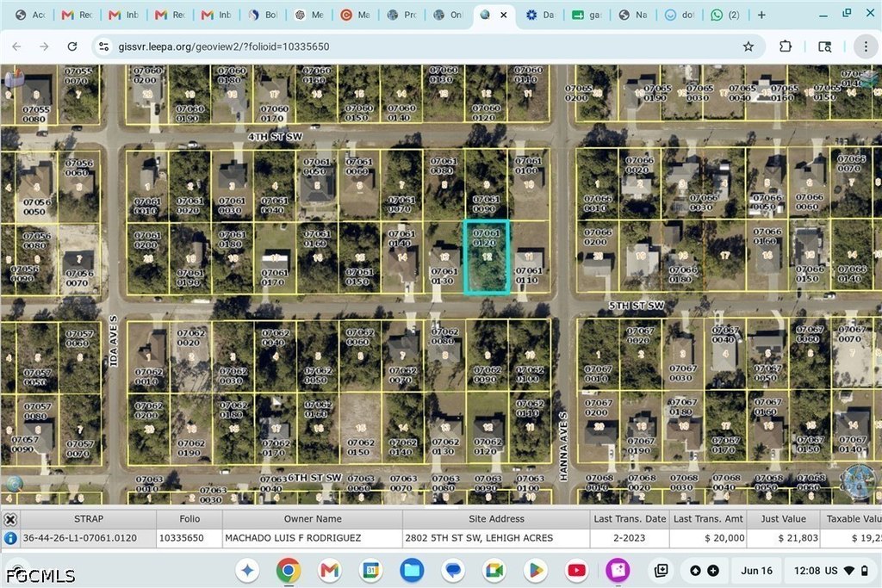Open the browser extensions puzzle icon

786,46
